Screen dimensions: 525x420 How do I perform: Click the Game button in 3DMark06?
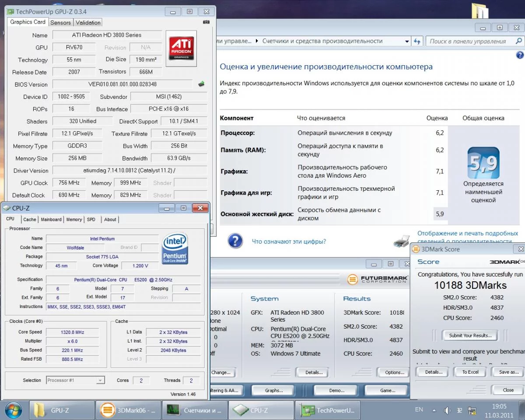click(387, 390)
